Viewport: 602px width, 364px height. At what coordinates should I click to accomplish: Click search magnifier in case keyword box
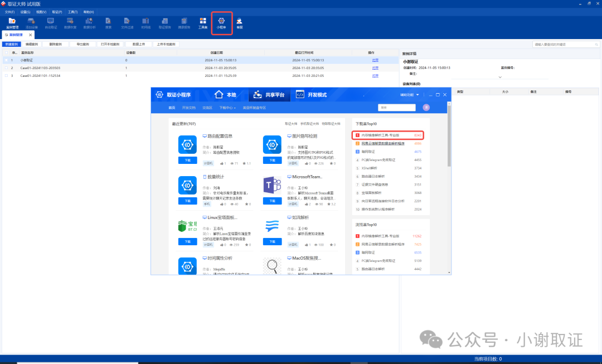coord(596,45)
